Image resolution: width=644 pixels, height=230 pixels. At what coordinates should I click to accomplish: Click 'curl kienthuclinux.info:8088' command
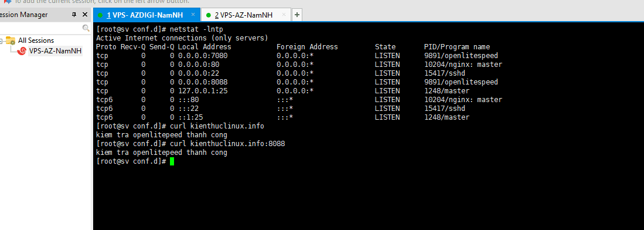point(227,144)
